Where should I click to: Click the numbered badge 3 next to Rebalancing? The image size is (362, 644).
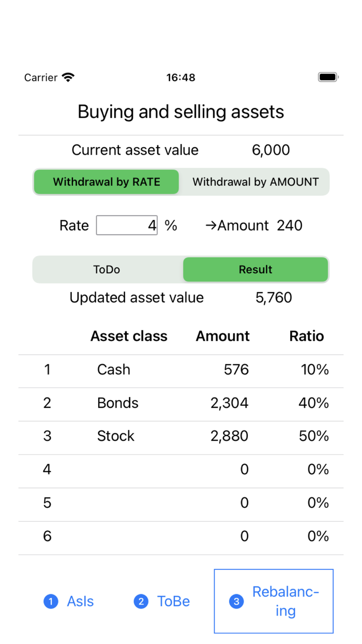(236, 602)
